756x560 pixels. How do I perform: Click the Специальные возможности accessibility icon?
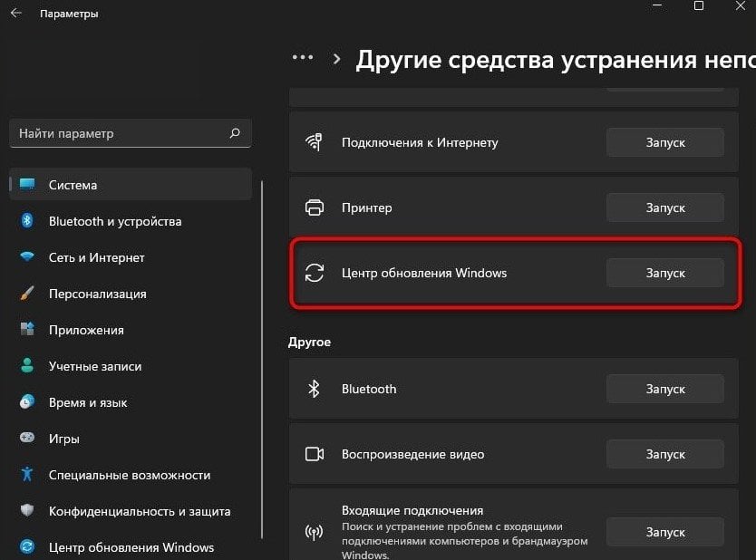coord(27,474)
